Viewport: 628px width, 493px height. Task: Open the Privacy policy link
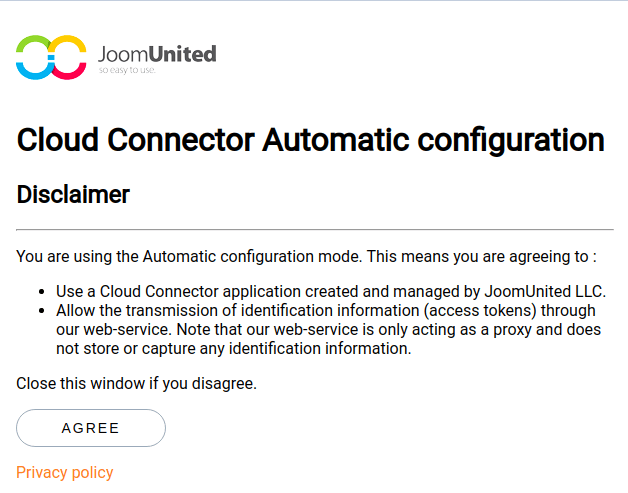pos(64,473)
